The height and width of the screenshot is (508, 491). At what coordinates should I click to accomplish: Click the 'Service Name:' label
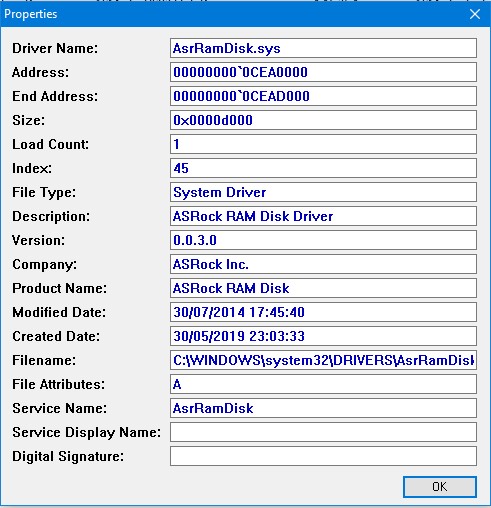(60, 408)
